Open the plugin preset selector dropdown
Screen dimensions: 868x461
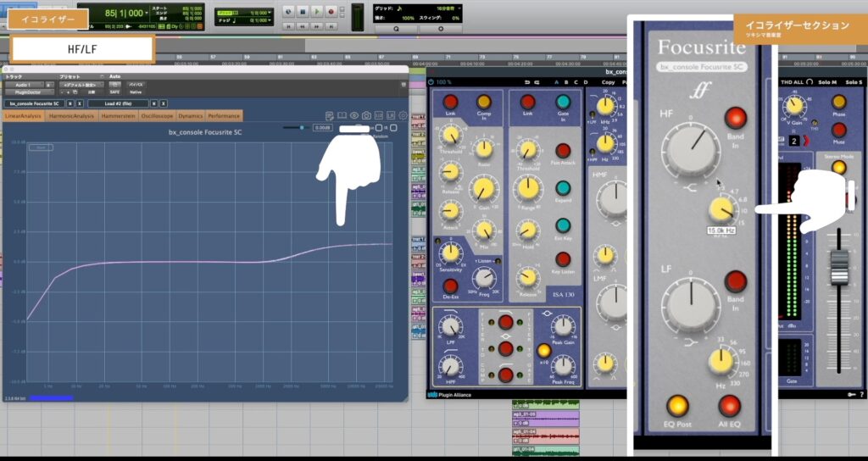(x=81, y=85)
